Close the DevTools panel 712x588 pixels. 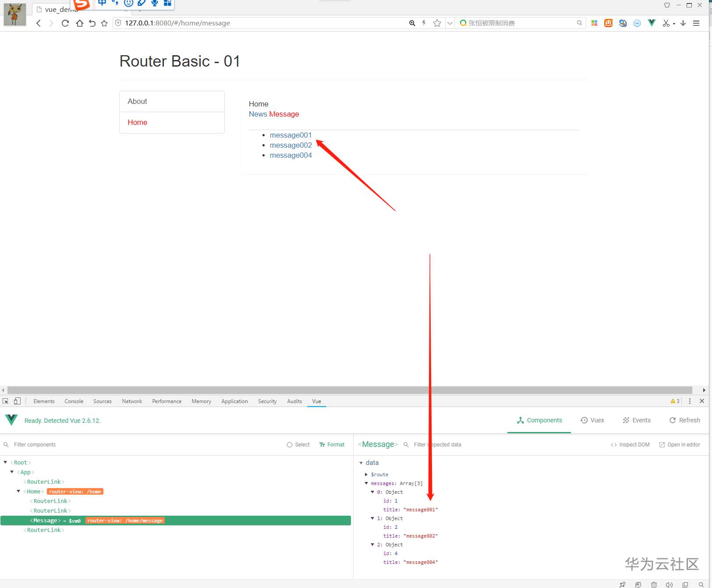(702, 401)
